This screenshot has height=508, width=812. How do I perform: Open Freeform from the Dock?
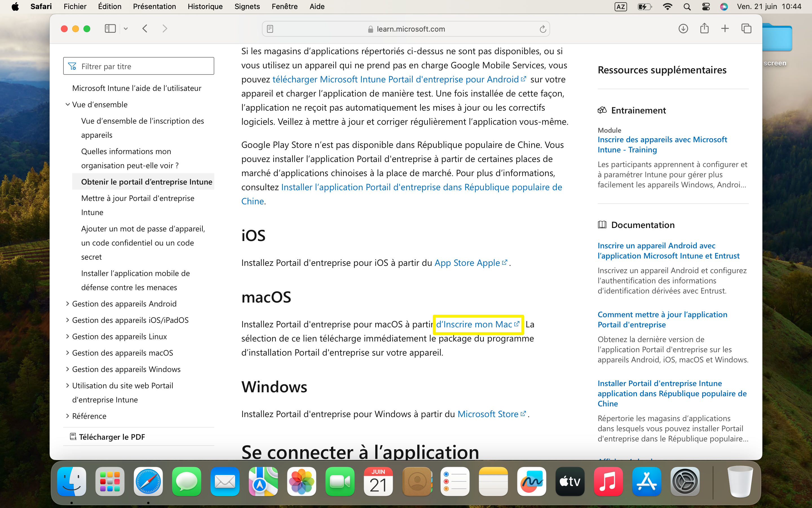(531, 481)
